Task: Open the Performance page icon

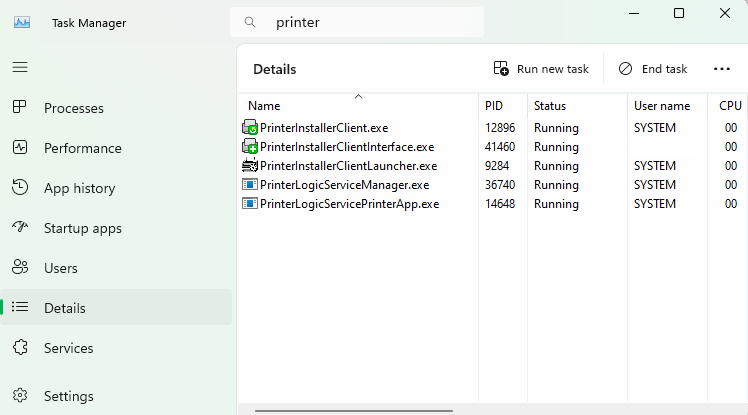Action: [x=20, y=147]
